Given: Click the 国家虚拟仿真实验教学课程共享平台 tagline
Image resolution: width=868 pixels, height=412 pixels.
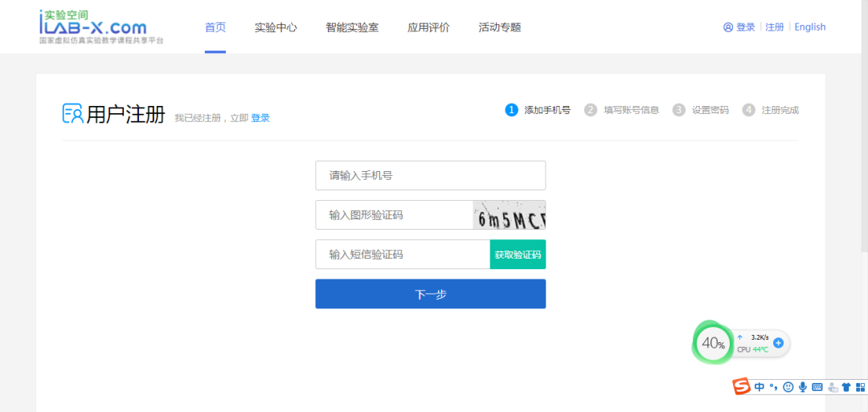Looking at the screenshot, I should coord(101,41).
